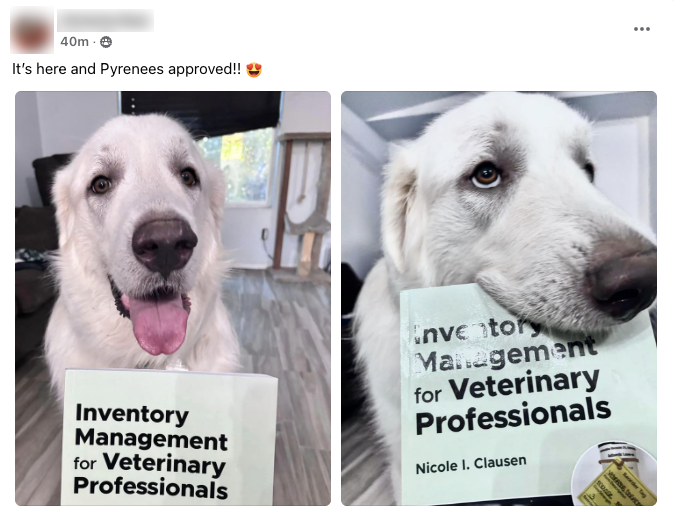
Task: Click 'Nicole I. Clausen' author name on book
Action: point(471,464)
